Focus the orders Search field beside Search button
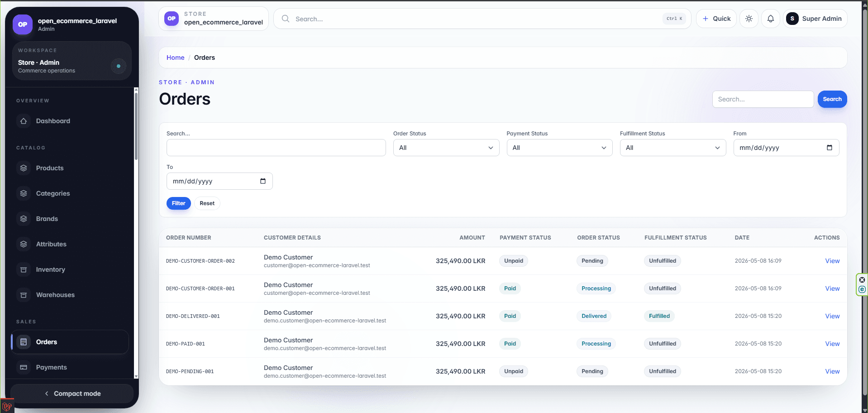Image resolution: width=868 pixels, height=413 pixels. 763,99
